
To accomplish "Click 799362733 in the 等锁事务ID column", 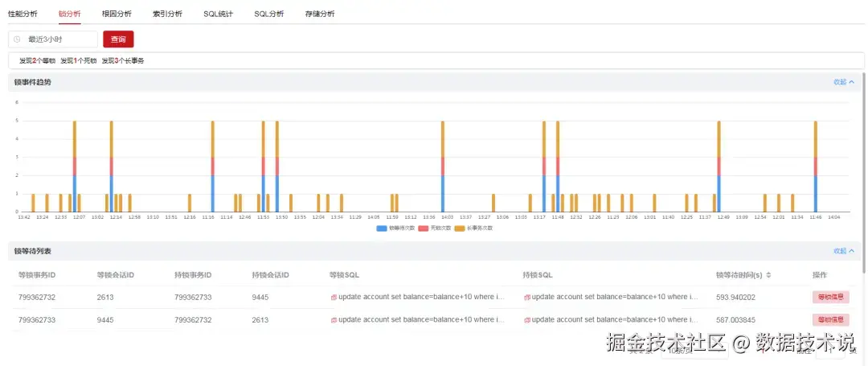I will tap(37, 320).
